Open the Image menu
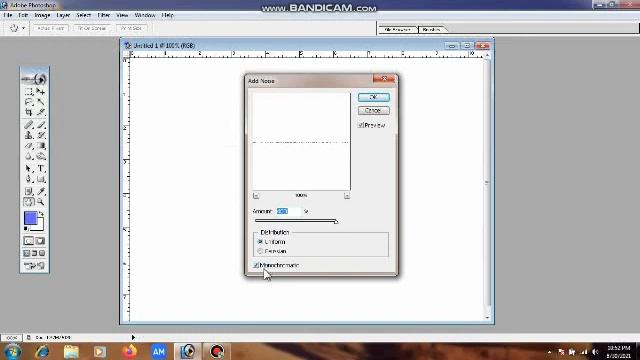The image size is (640, 360). pyautogui.click(x=42, y=15)
